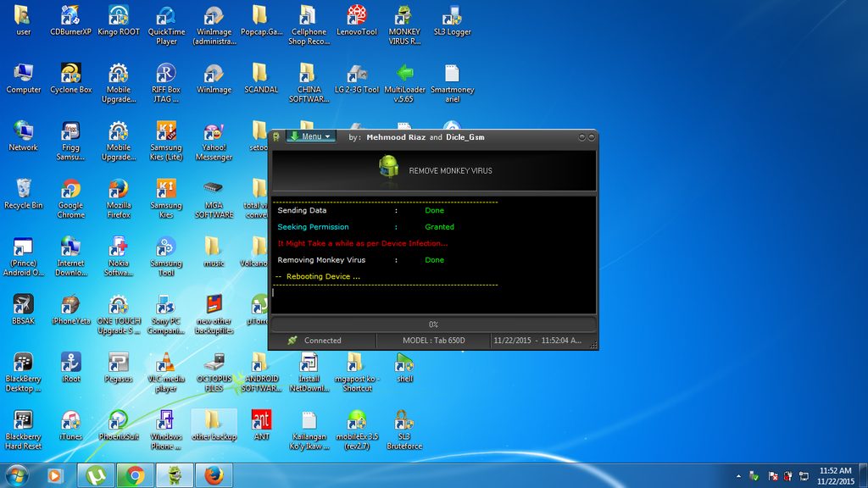This screenshot has width=868, height=488.
Task: Select the ANT desktop icon
Action: [x=261, y=425]
